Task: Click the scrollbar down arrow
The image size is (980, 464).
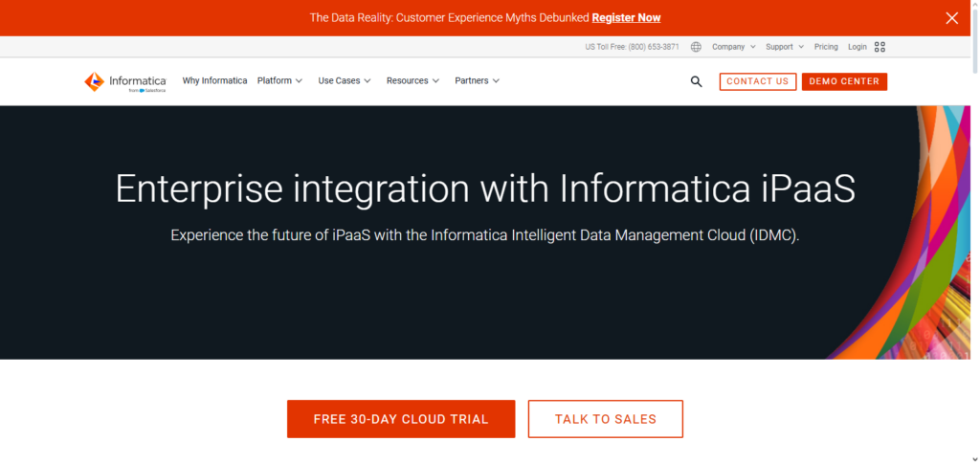Action: click(x=975, y=459)
